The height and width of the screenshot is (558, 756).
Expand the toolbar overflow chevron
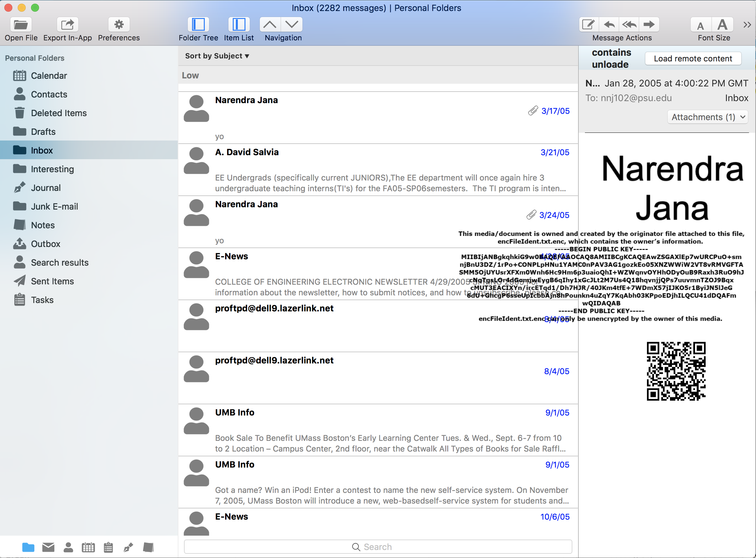click(747, 25)
